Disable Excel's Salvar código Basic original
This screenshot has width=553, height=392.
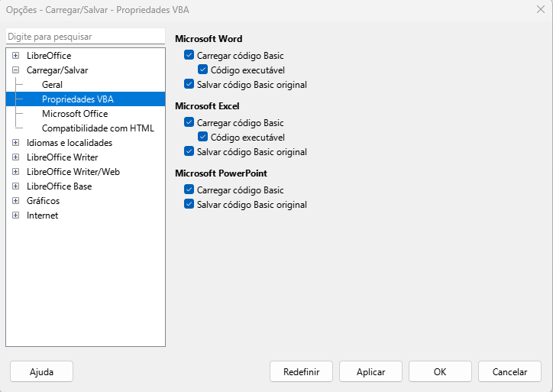click(x=189, y=151)
